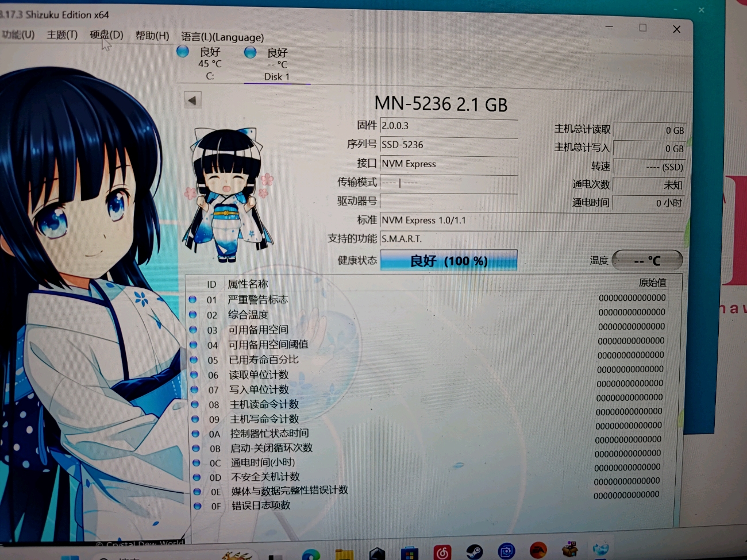Viewport: 747px width, 560px height.
Task: Click status dot for attribute 0E 媒体与数据完整性错误计数
Action: (x=197, y=491)
